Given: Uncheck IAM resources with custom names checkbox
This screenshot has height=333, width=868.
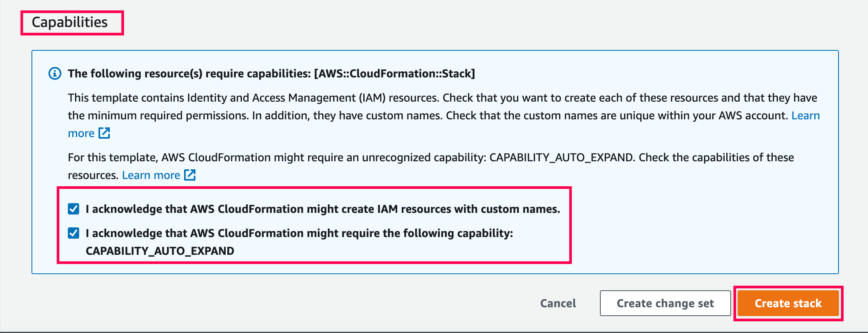Looking at the screenshot, I should [73, 209].
